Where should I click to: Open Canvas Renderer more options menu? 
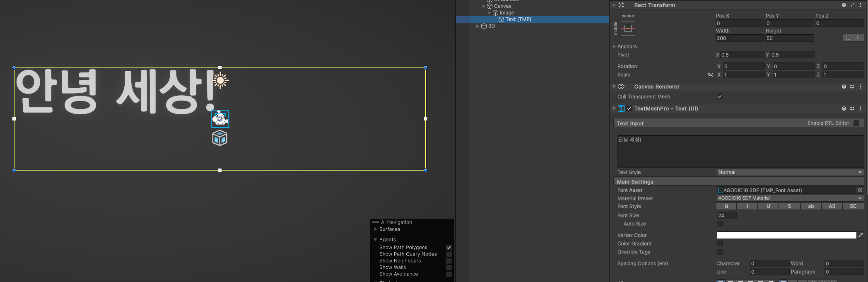point(861,87)
